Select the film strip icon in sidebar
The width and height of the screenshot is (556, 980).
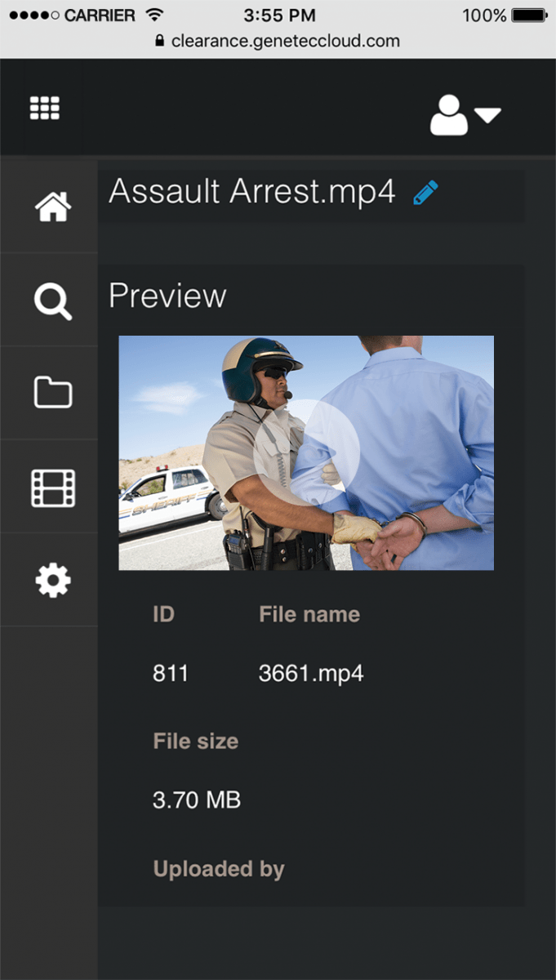click(x=53, y=488)
